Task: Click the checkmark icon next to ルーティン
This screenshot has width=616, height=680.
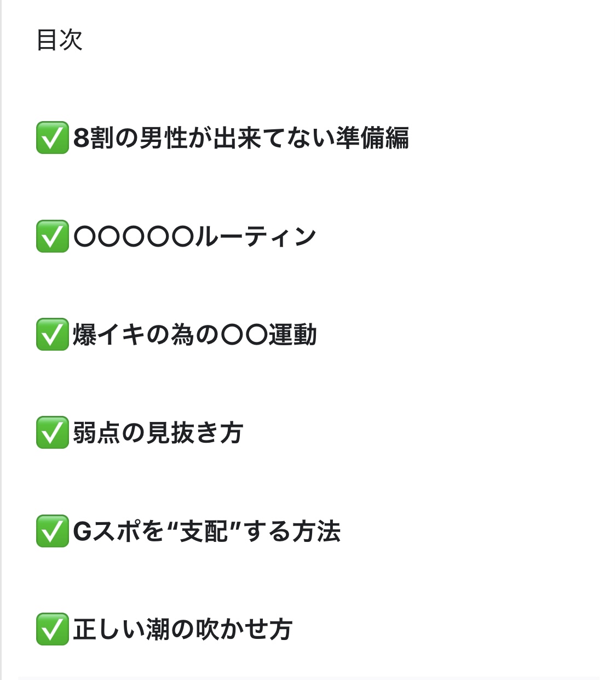Action: pyautogui.click(x=52, y=236)
